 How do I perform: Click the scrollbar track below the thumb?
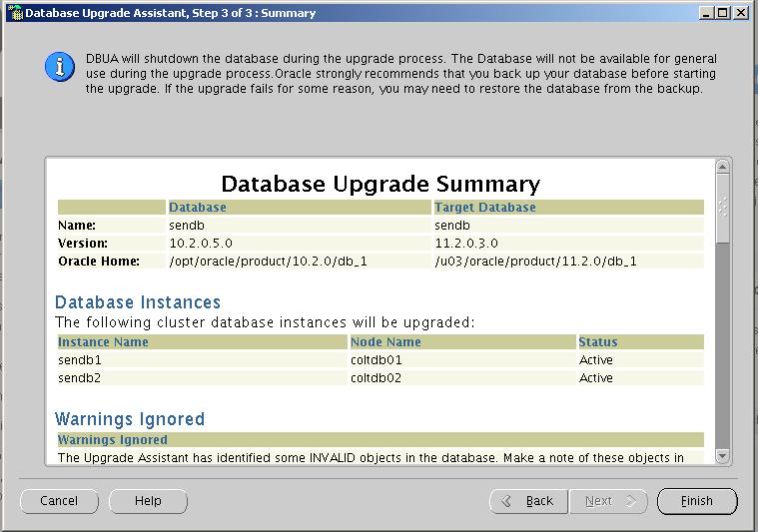[722, 345]
